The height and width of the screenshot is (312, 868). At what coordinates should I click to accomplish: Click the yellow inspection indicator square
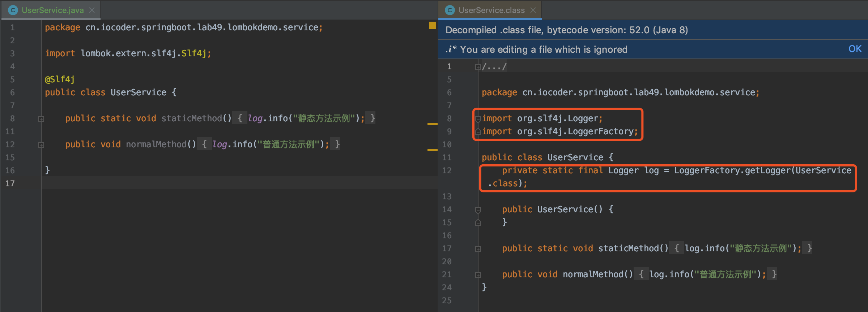pyautogui.click(x=432, y=25)
